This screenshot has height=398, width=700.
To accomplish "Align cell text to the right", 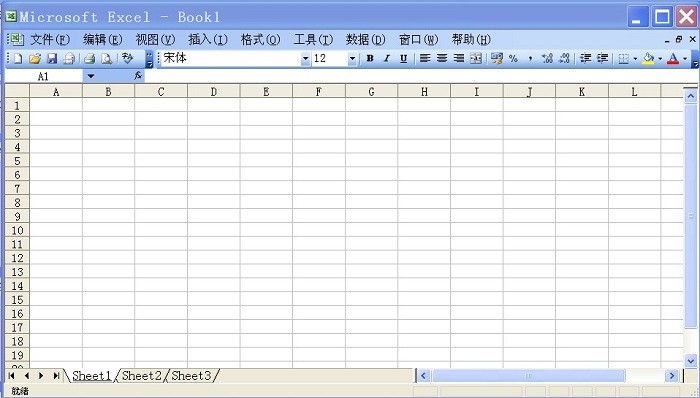I will pos(459,58).
